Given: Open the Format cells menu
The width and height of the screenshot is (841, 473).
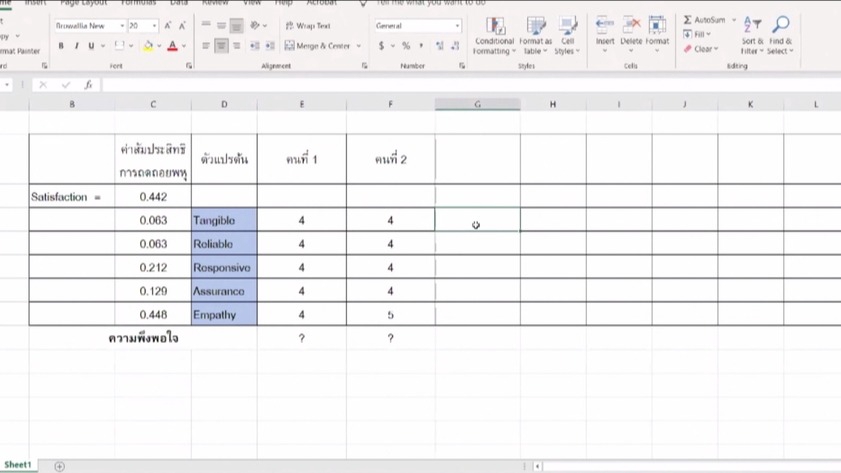Looking at the screenshot, I should [657, 35].
